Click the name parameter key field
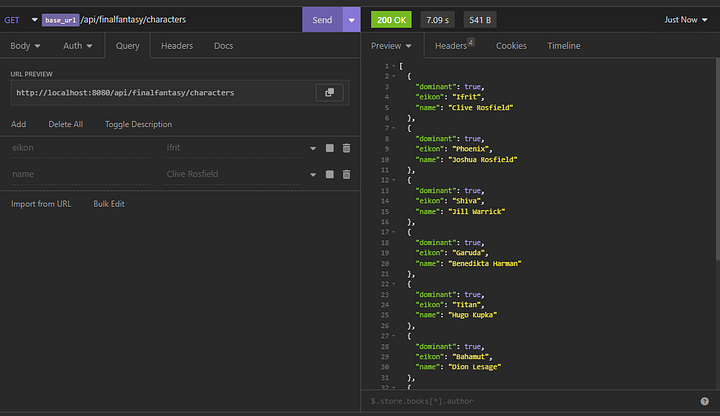 click(81, 174)
